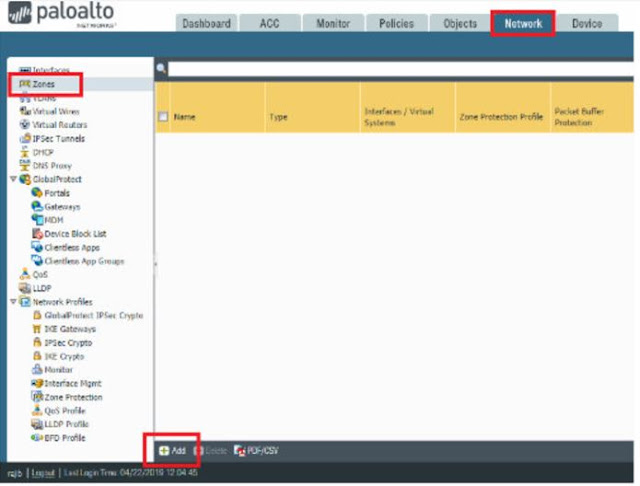Select IPSec Tunnels in the sidebar
Screen dimensions: 640x486
click(59, 138)
